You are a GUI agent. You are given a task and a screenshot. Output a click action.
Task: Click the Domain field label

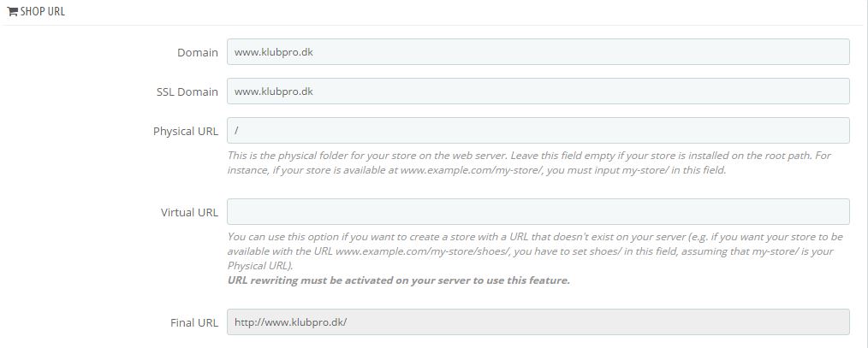(198, 52)
